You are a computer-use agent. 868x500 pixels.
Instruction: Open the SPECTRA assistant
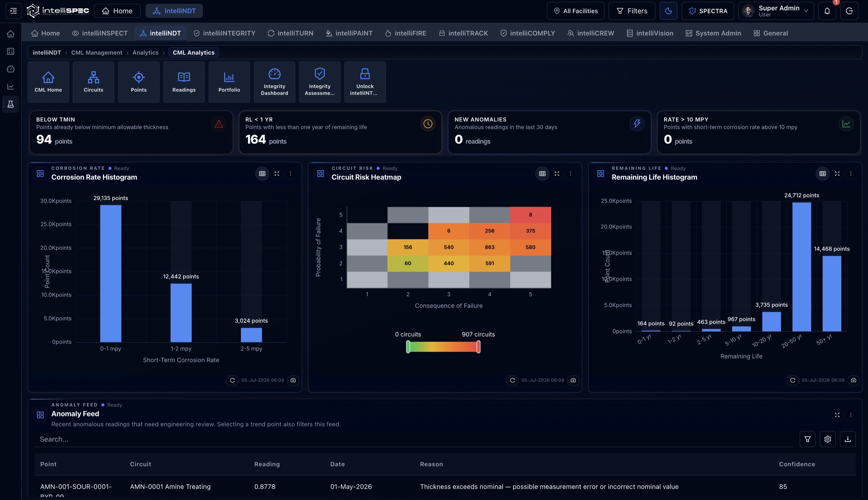pos(708,11)
